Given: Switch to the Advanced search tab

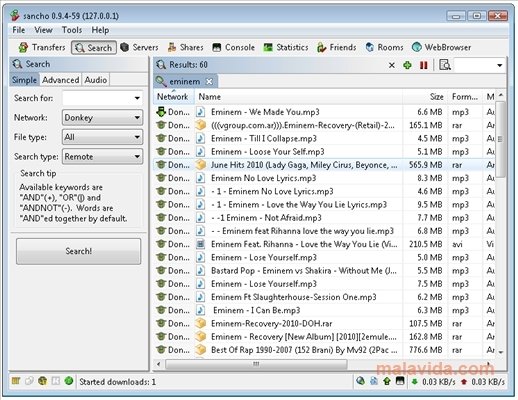Looking at the screenshot, I should pos(61,80).
